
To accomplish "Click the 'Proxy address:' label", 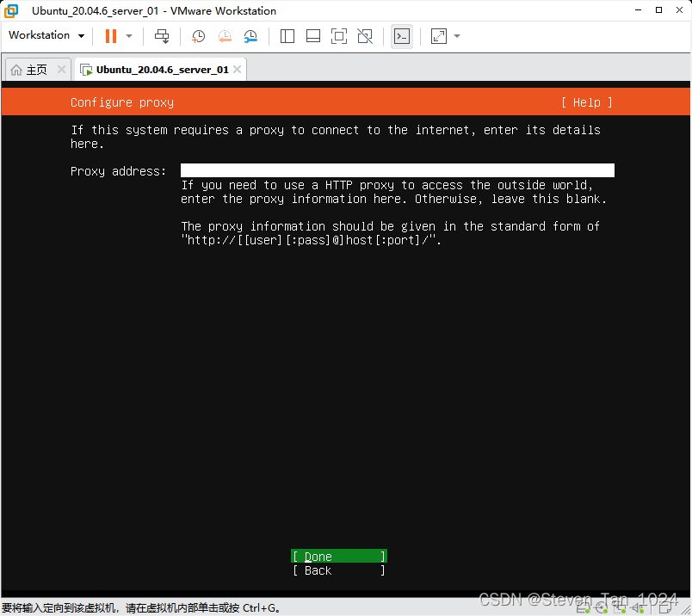I will (118, 171).
